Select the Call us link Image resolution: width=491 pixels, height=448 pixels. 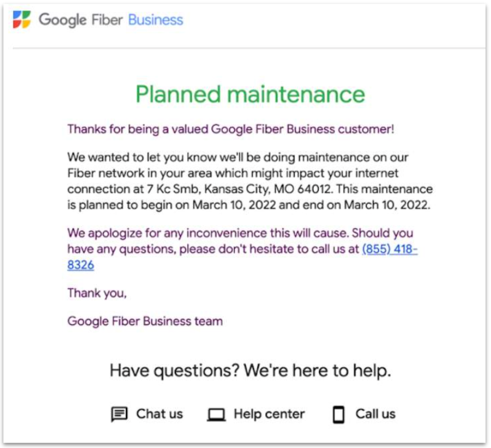375,414
